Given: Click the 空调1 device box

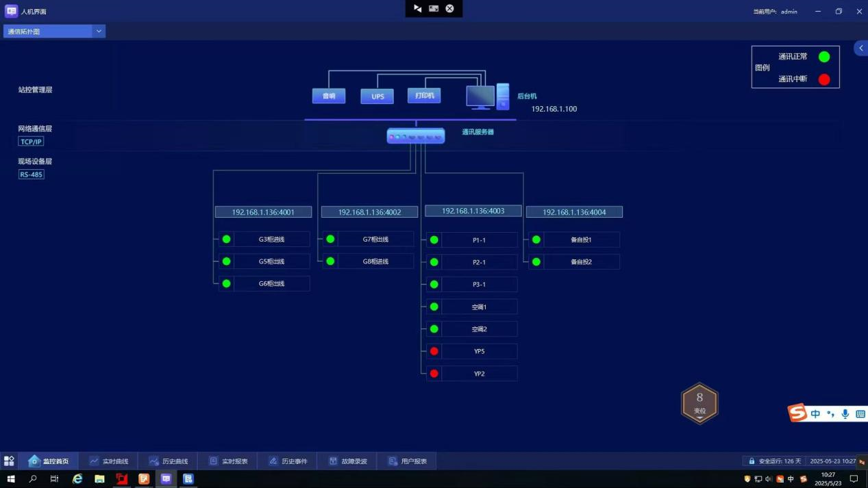Looking at the screenshot, I should [479, 307].
